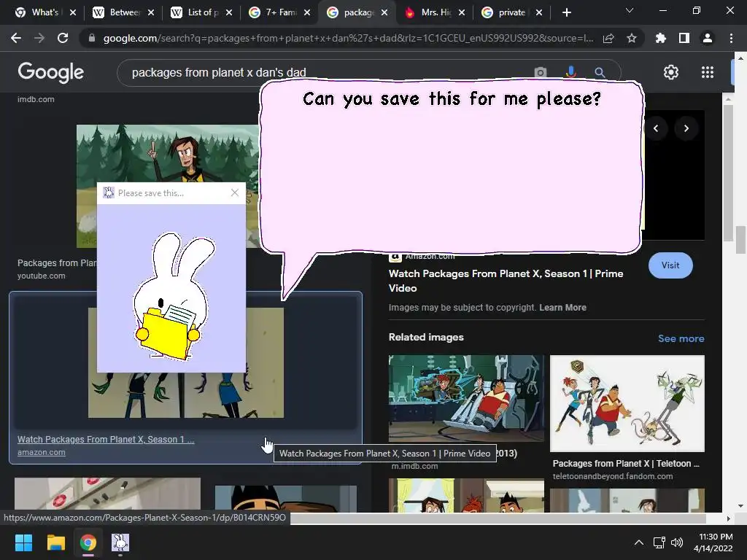Open the Chrome profile avatar icon
This screenshot has width=747, height=560.
click(708, 38)
